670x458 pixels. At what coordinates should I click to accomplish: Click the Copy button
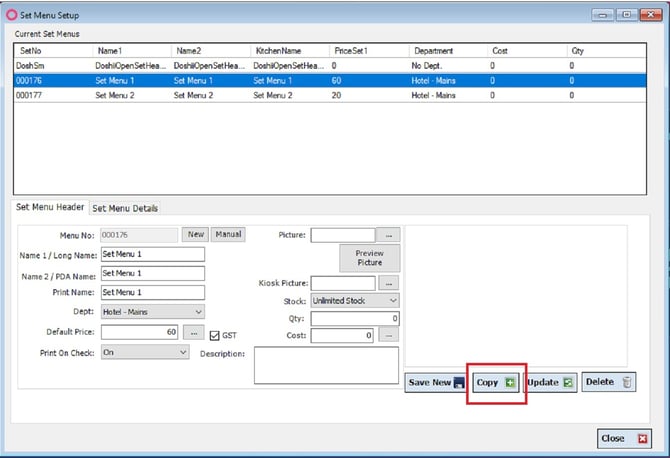pos(496,382)
